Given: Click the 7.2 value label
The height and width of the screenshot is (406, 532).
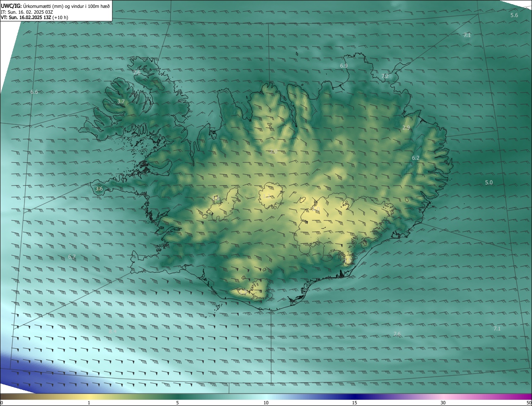Looking at the screenshot, I should click(385, 76).
